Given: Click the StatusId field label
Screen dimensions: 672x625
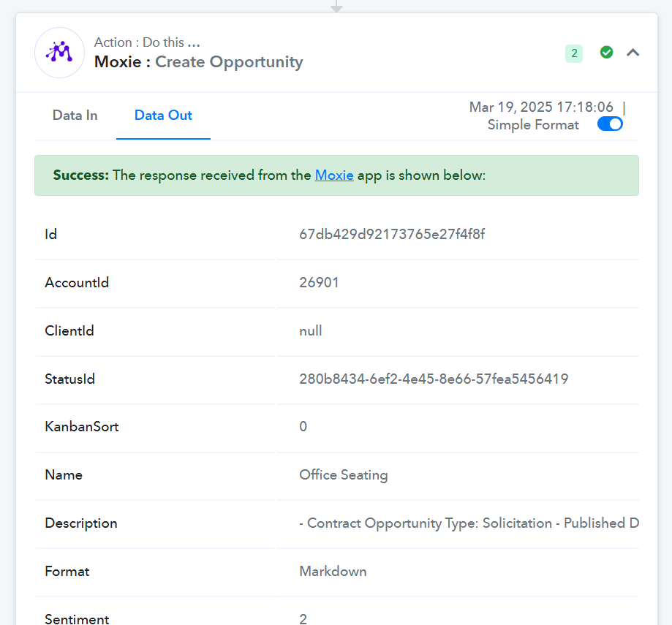Looking at the screenshot, I should [x=70, y=379].
